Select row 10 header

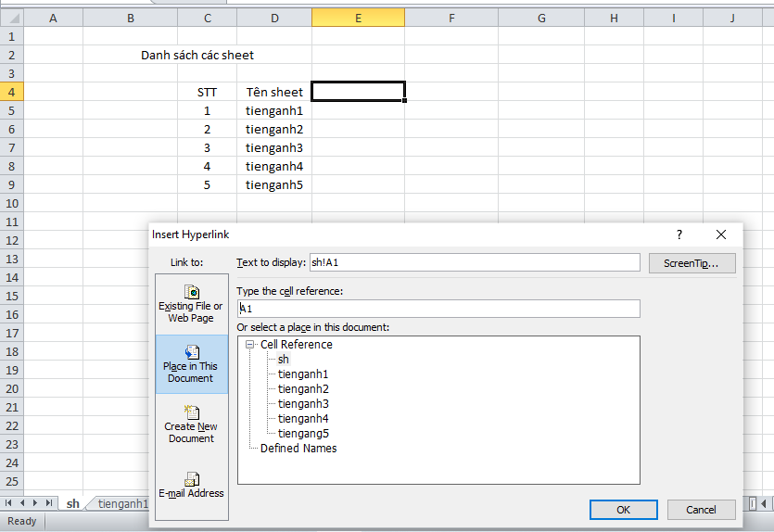click(12, 203)
